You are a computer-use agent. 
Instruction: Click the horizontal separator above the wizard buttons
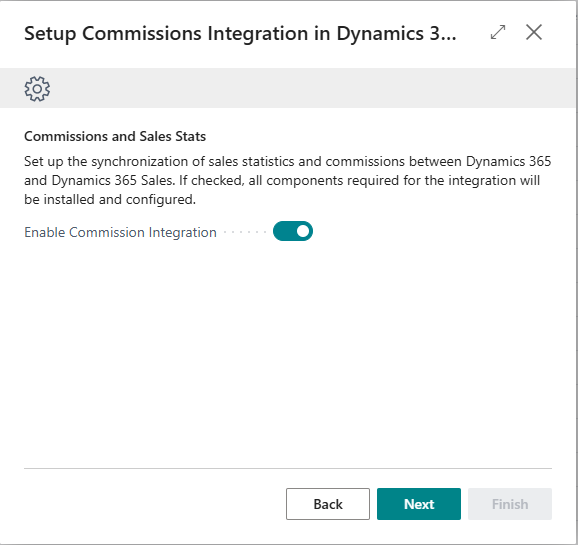288,468
